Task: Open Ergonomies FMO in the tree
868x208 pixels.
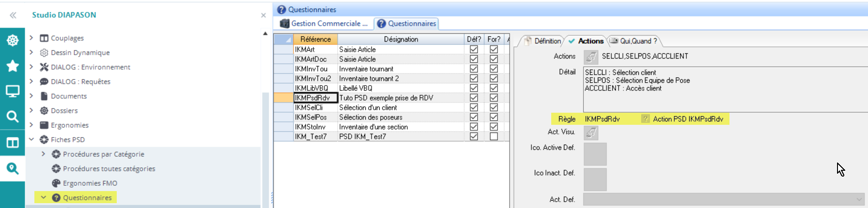Action: pos(90,183)
